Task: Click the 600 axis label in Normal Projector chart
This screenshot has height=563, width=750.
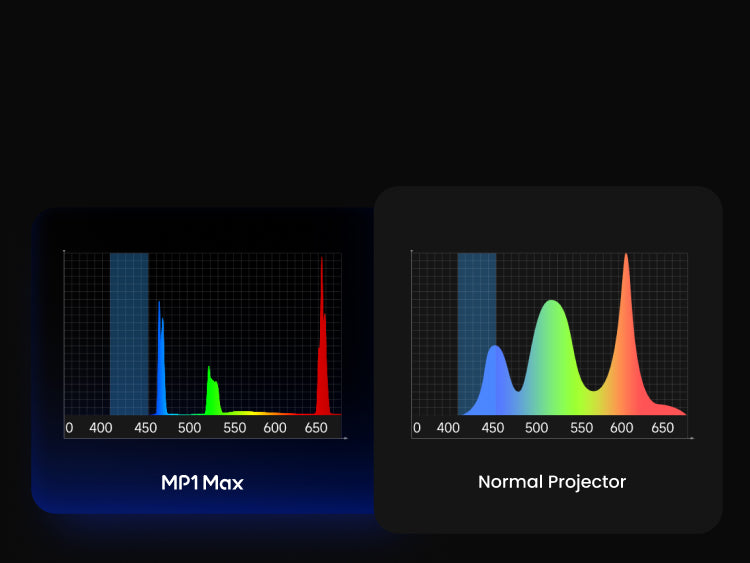Action: tap(621, 428)
